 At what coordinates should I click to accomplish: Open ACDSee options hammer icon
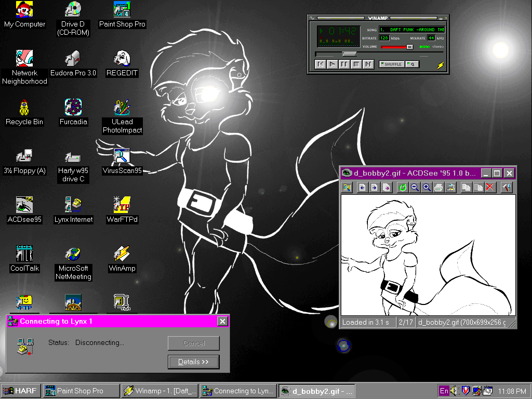[506, 187]
